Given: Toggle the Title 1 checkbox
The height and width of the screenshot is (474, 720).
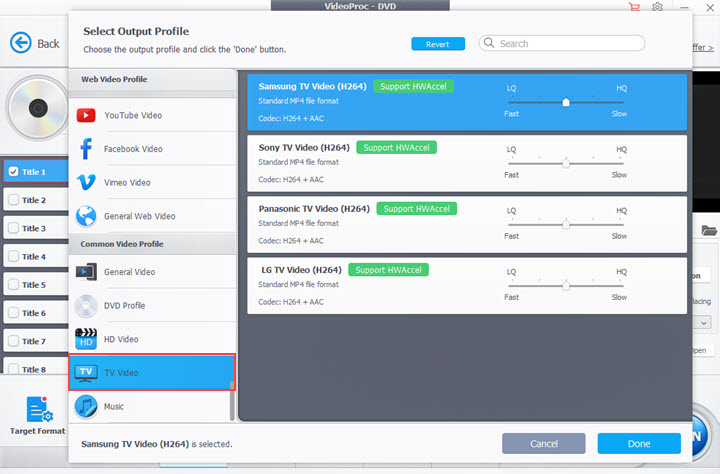Looking at the screenshot, I should click(13, 172).
